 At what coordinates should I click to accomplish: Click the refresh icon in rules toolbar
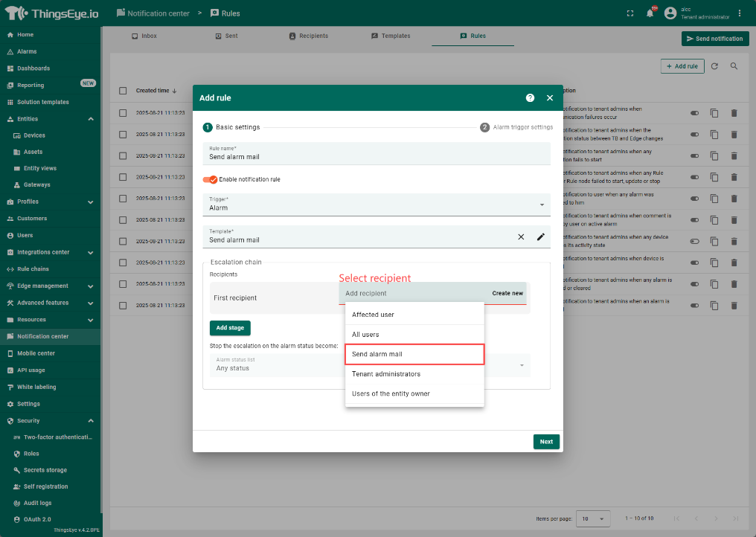pyautogui.click(x=714, y=66)
